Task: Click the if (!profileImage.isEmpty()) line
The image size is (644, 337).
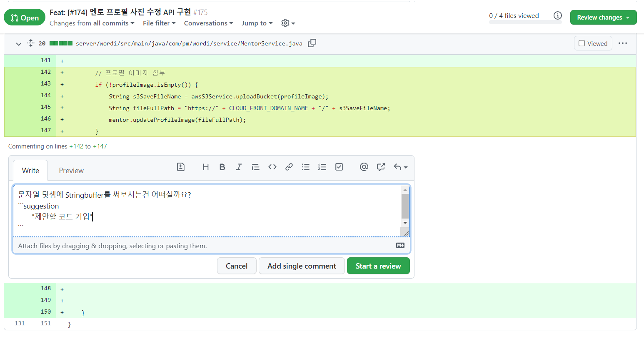Action: (147, 85)
